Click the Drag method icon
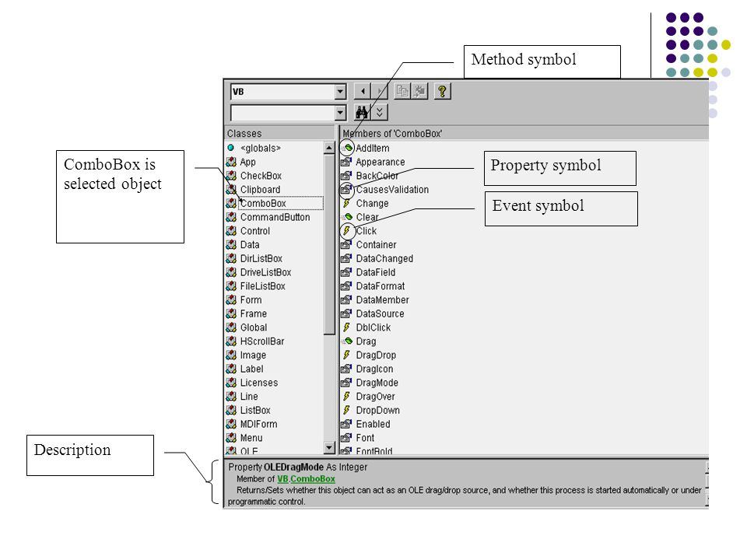 (347, 341)
